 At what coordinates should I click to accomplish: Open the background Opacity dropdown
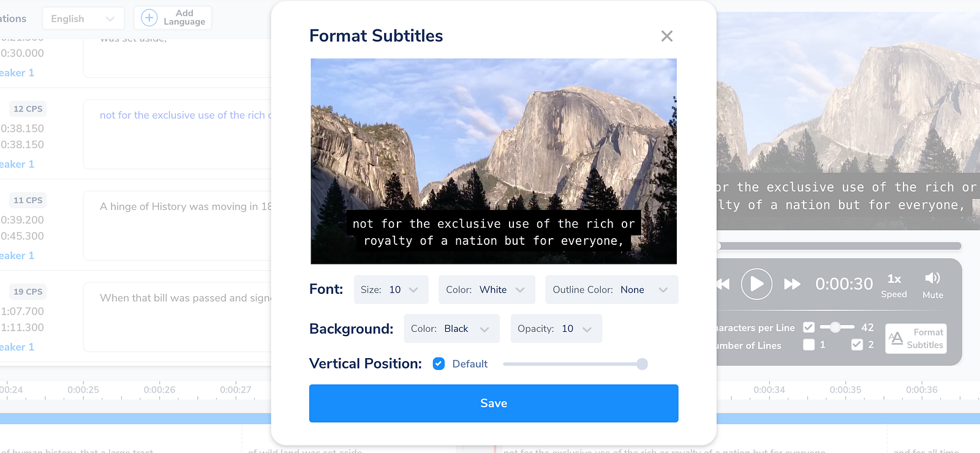click(556, 329)
